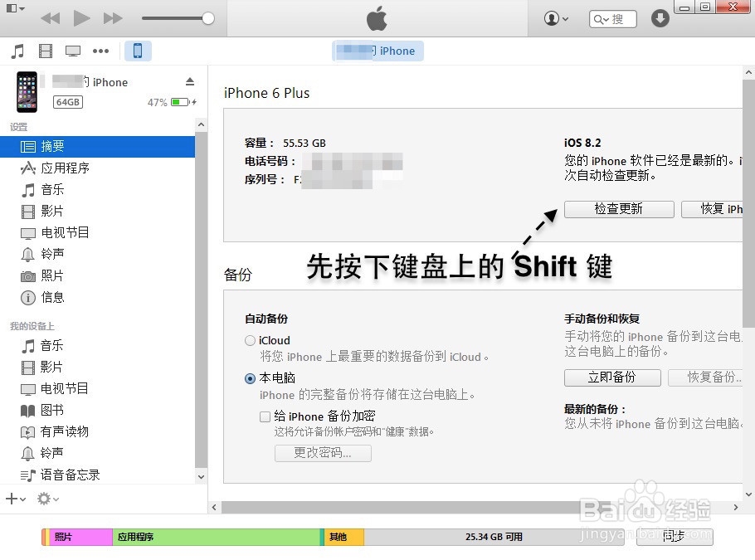Open 影片 under 设置

[98, 211]
